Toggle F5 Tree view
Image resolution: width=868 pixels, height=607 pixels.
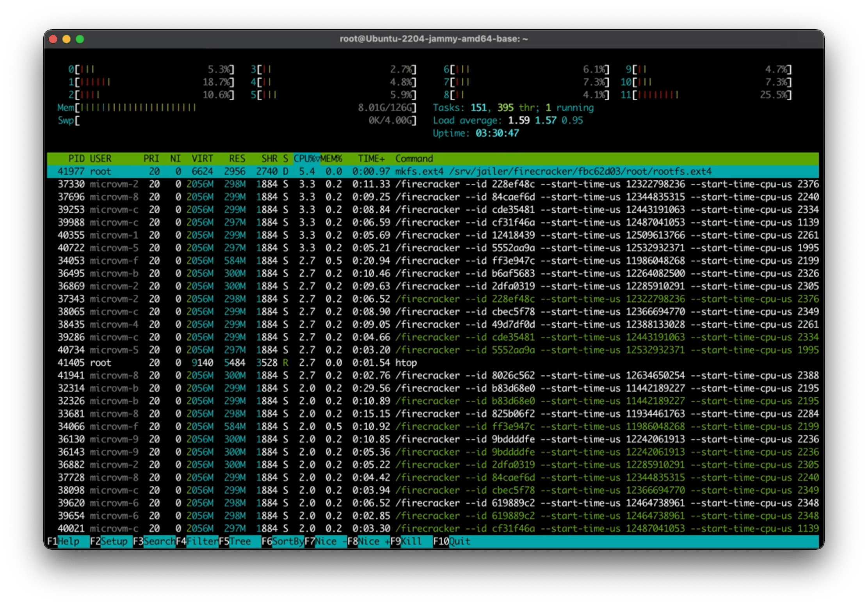pyautogui.click(x=240, y=541)
